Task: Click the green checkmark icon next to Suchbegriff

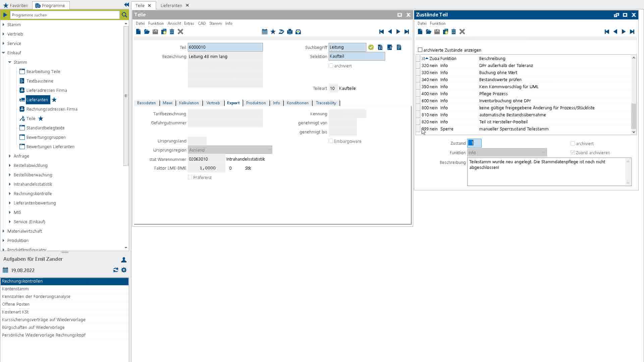Action: click(x=371, y=47)
